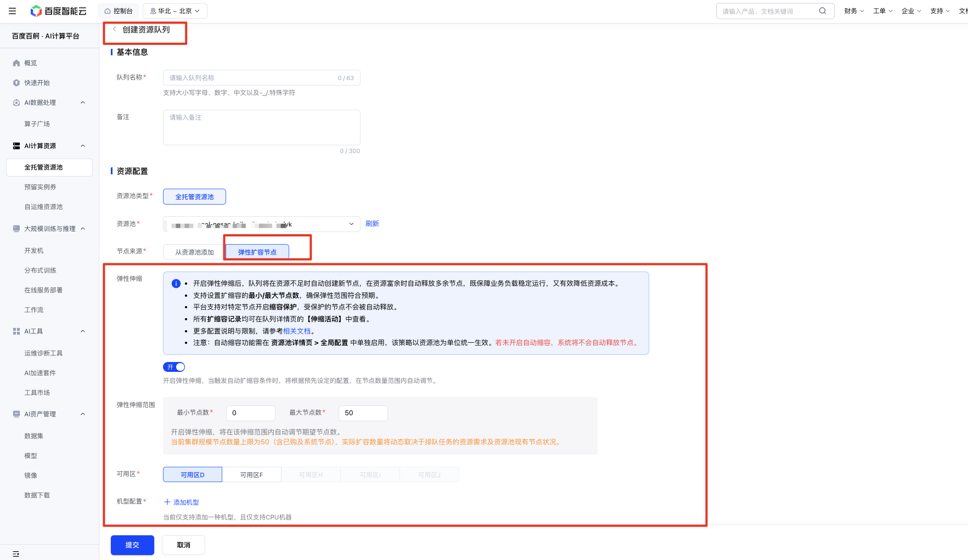Open the 相关文档 documentation link
The width and height of the screenshot is (968, 560).
[297, 331]
